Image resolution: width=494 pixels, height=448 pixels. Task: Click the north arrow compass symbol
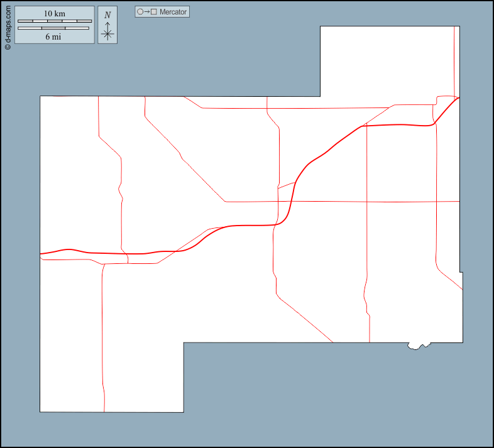(x=107, y=25)
